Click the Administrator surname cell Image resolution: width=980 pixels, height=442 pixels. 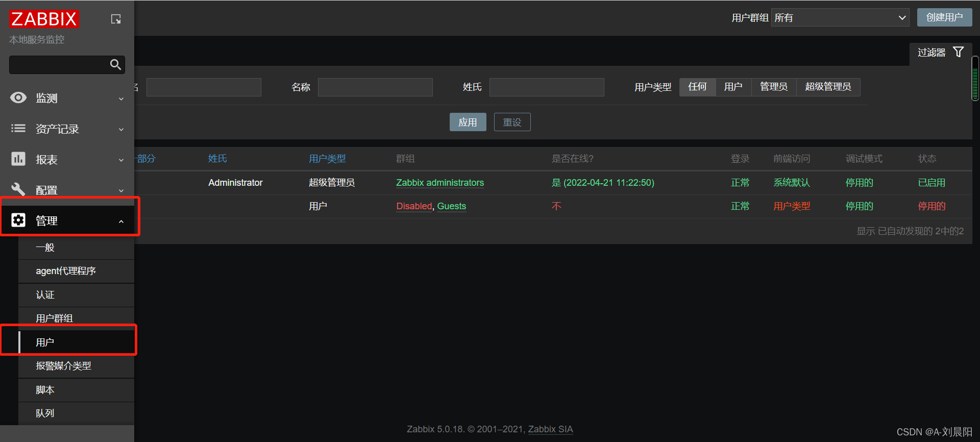pyautogui.click(x=235, y=183)
